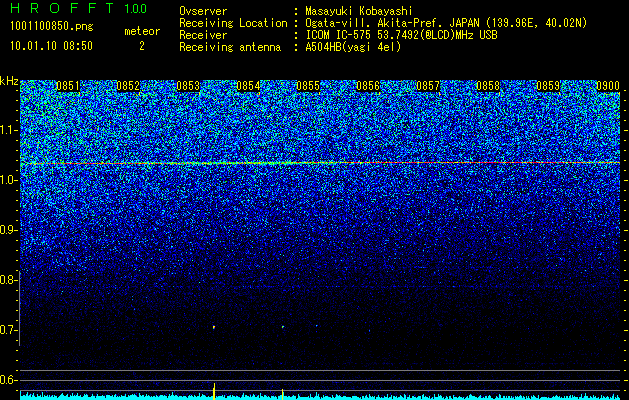Click the meteor echo dot below 0853–0854

(214, 327)
